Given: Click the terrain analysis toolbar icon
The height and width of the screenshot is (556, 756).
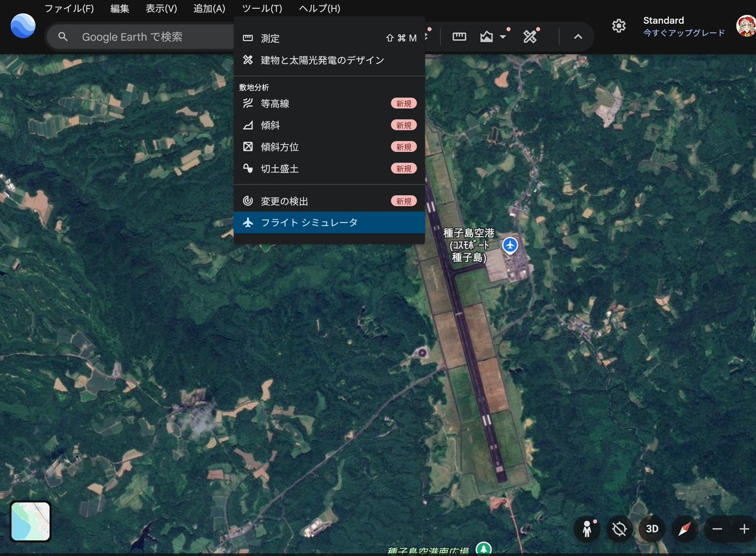Looking at the screenshot, I should click(x=486, y=37).
